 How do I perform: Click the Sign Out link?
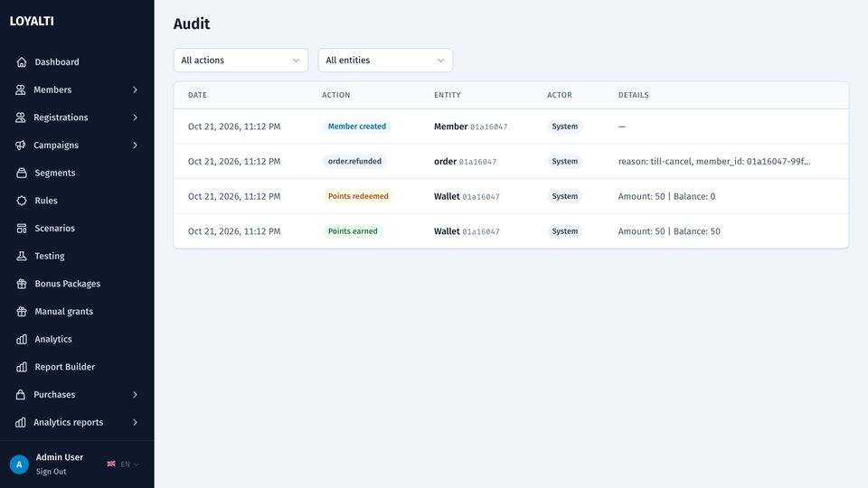pos(51,472)
